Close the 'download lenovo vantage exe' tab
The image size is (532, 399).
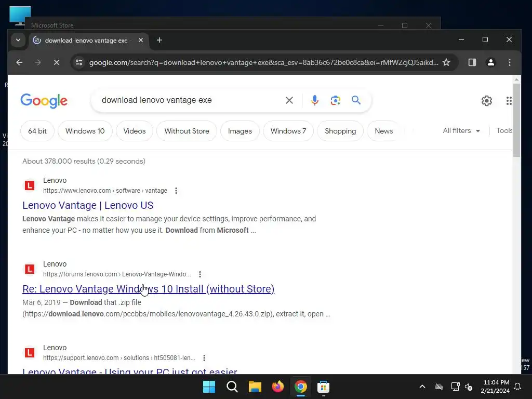coord(141,41)
